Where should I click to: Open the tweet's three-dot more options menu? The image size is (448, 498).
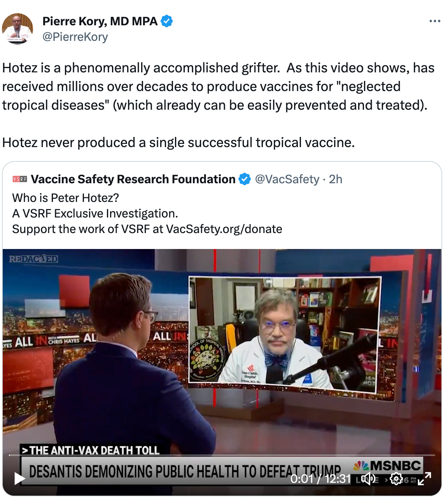tap(435, 21)
